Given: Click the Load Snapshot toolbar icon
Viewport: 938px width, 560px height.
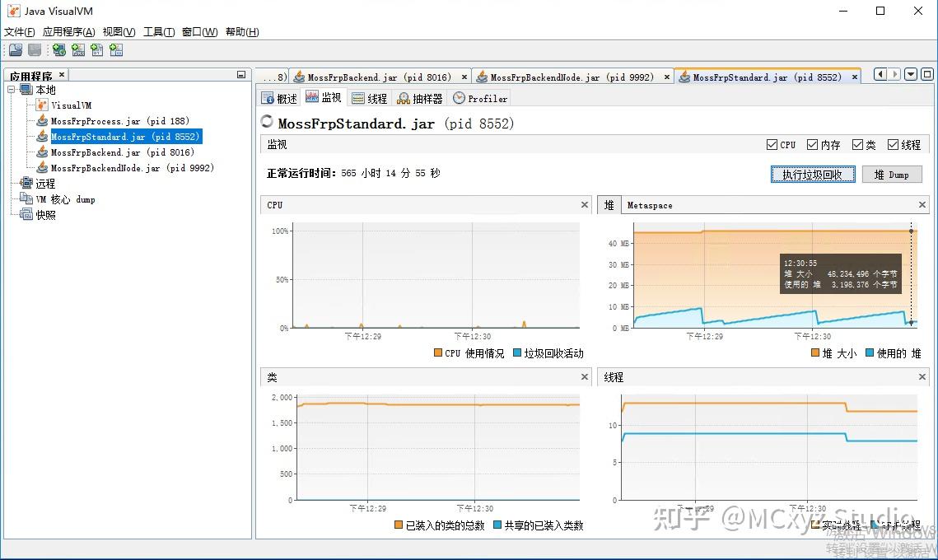Looking at the screenshot, I should click(x=15, y=49).
